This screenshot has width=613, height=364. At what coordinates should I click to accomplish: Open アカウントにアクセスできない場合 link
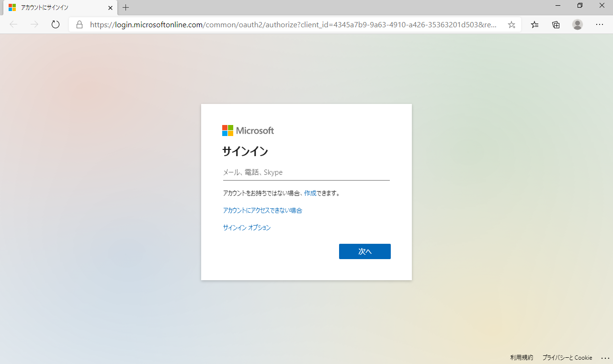(262, 210)
